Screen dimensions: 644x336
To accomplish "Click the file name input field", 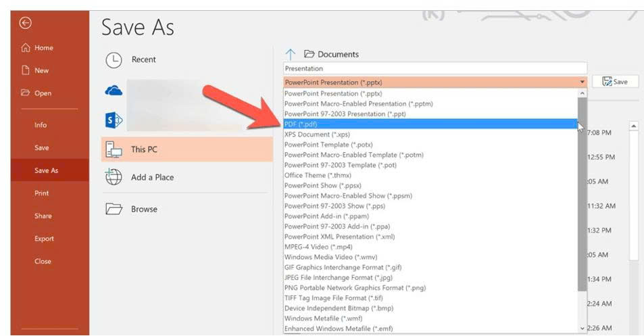I will point(435,68).
